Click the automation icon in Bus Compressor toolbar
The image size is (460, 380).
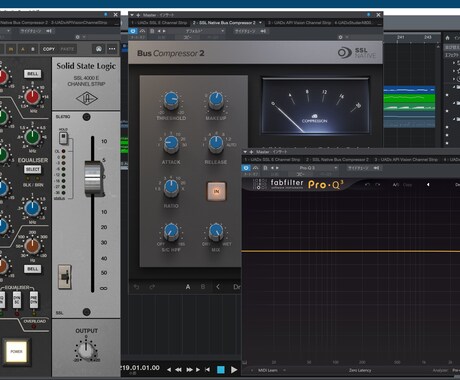click(x=143, y=31)
